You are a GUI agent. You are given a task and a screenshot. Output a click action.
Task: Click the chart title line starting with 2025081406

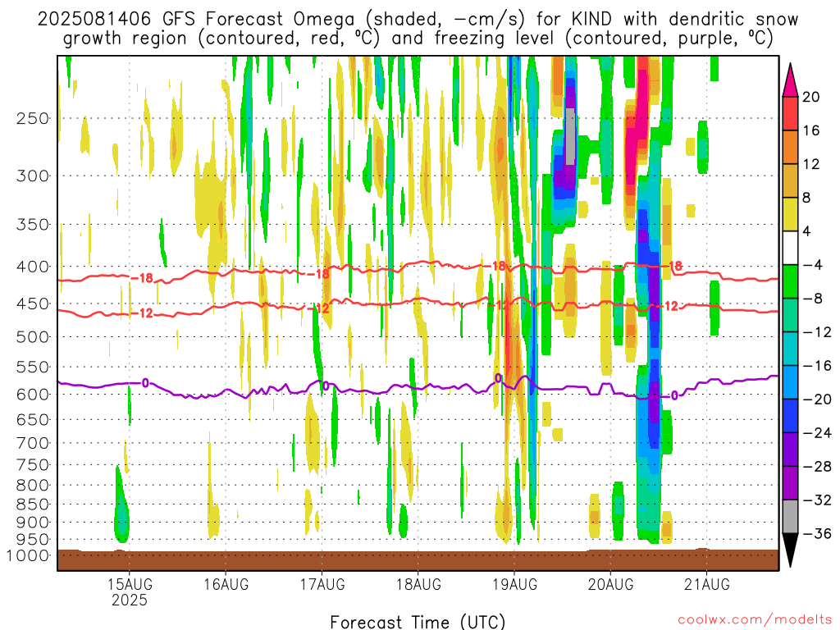(418, 20)
